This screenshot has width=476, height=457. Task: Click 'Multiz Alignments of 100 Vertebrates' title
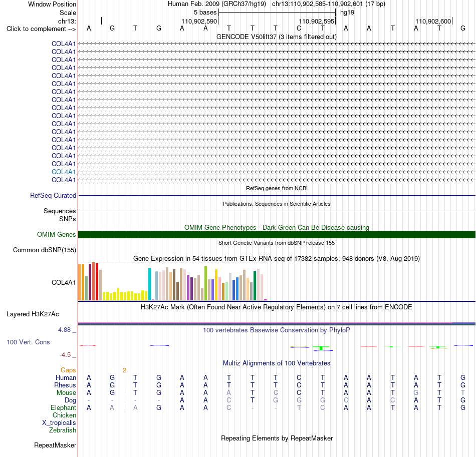point(277,363)
